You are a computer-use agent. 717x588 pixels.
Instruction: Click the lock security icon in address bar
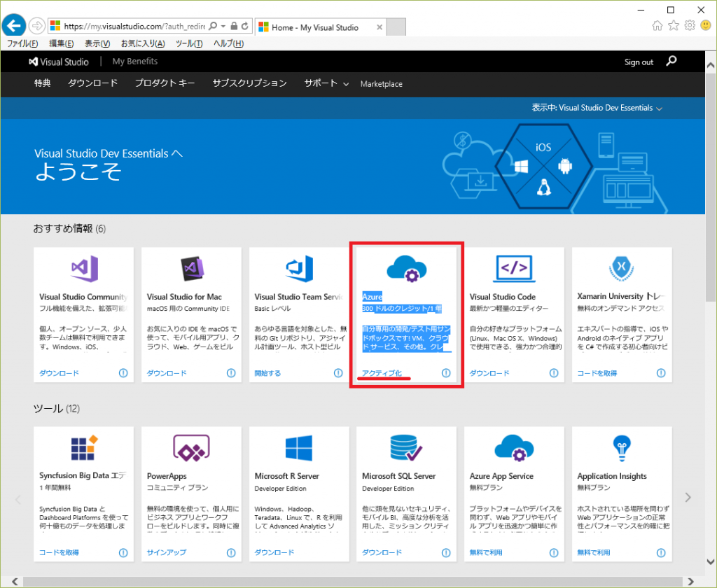[x=234, y=26]
